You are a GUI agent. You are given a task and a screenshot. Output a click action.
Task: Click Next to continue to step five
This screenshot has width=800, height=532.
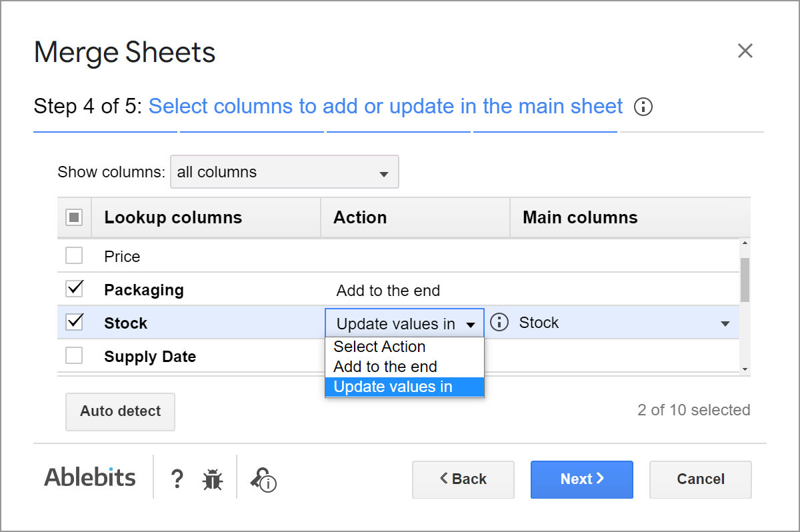pyautogui.click(x=581, y=479)
